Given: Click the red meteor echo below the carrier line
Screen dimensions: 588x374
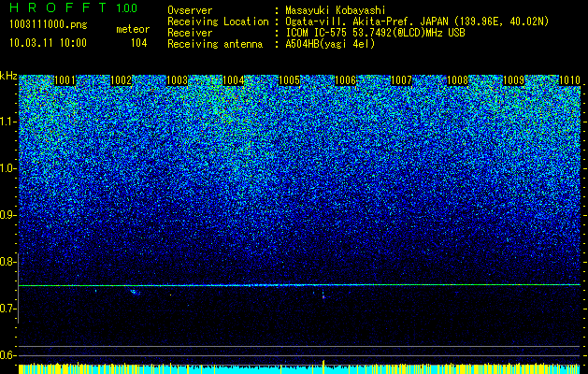Looking at the screenshot, I should pyautogui.click(x=323, y=297).
